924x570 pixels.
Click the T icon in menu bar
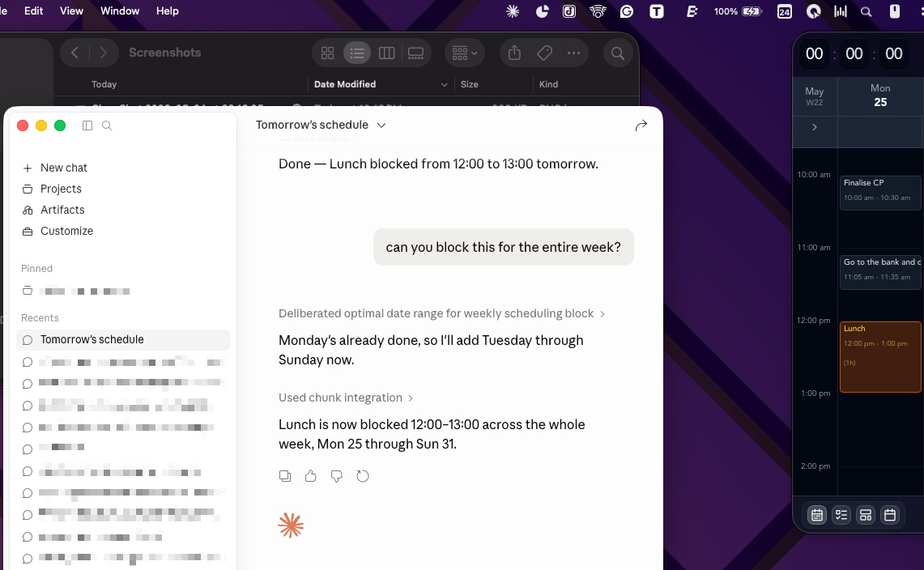coord(657,11)
